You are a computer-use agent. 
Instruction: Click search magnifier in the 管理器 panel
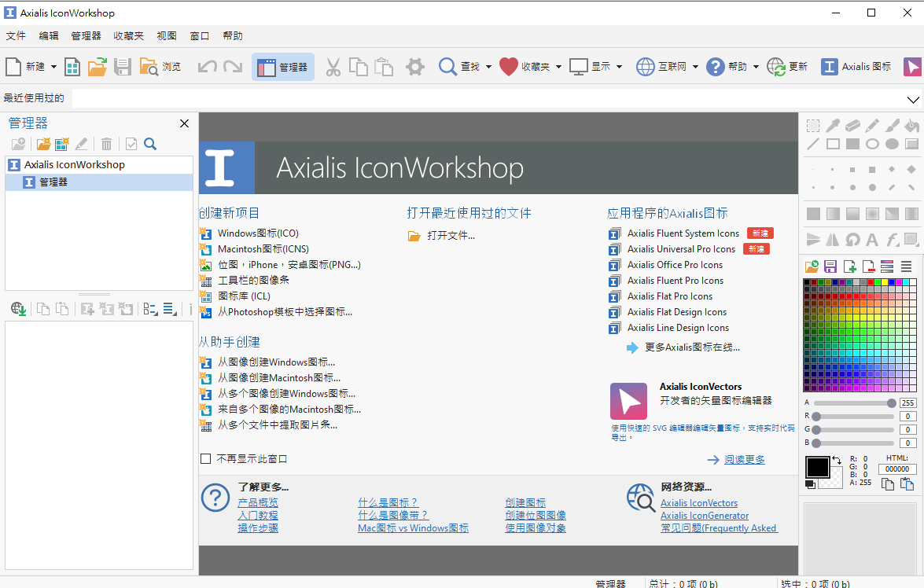click(150, 144)
